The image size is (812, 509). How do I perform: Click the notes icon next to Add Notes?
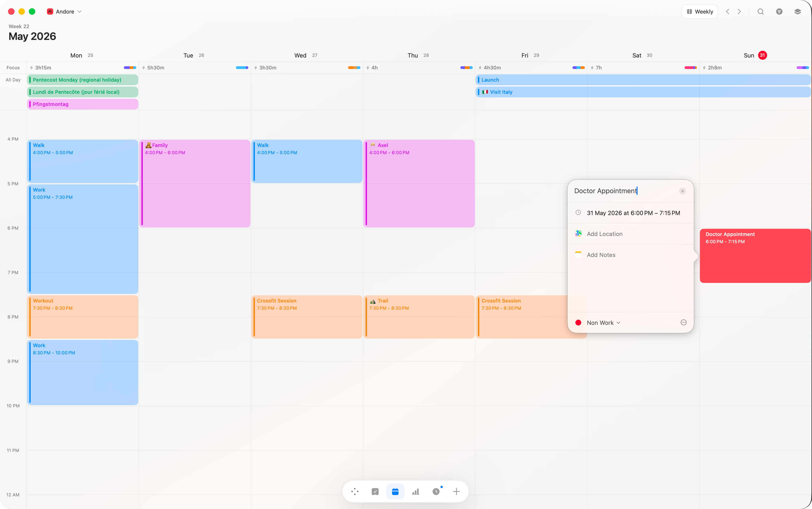[578, 254]
